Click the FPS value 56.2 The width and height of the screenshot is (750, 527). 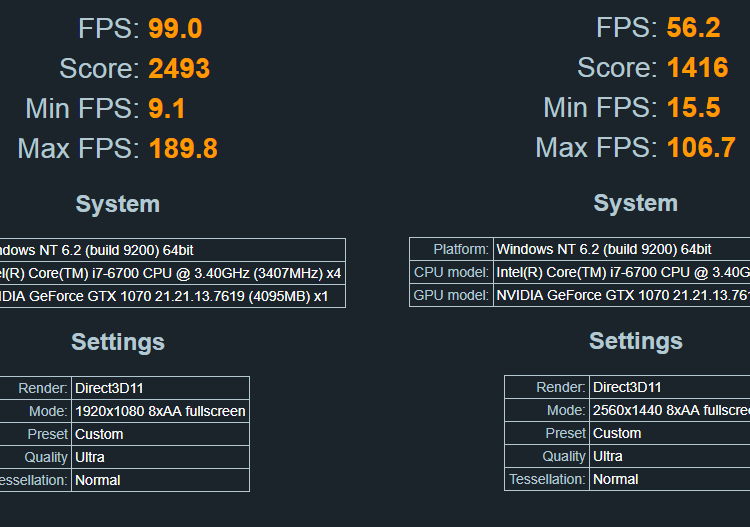click(693, 28)
